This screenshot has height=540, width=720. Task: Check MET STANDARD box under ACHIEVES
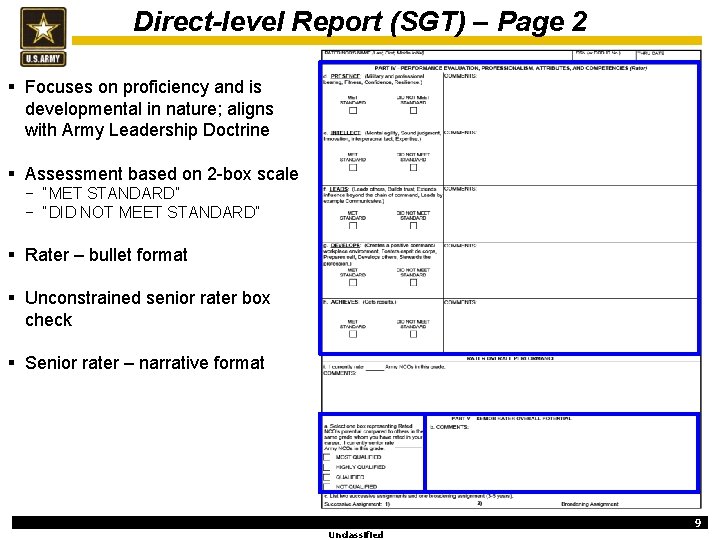(x=353, y=334)
